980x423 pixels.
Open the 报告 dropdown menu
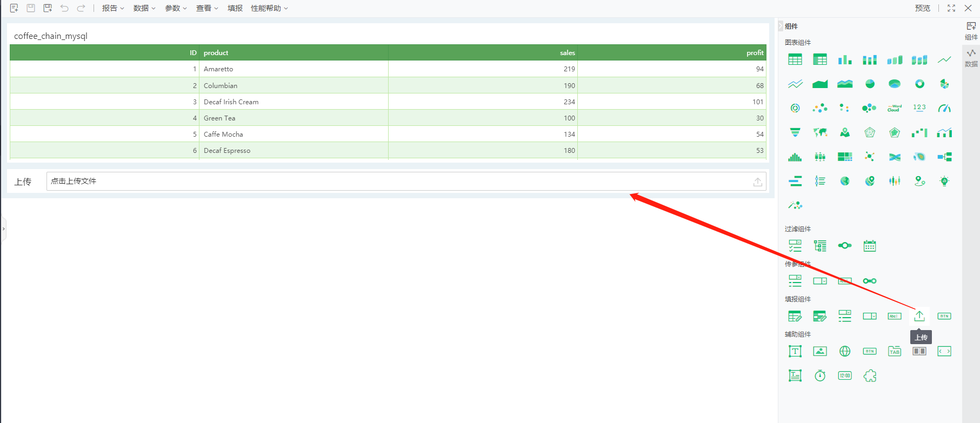112,8
